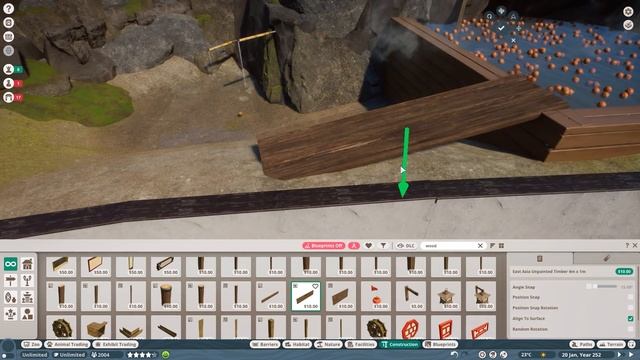Switch to the paint brush colour tab
This screenshot has height=360, width=640.
(606, 258)
